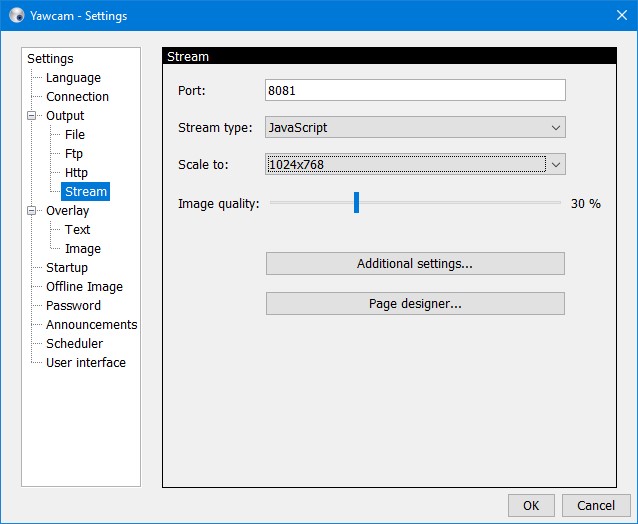The image size is (638, 524).
Task: Click the Cancel button
Action: click(x=596, y=505)
